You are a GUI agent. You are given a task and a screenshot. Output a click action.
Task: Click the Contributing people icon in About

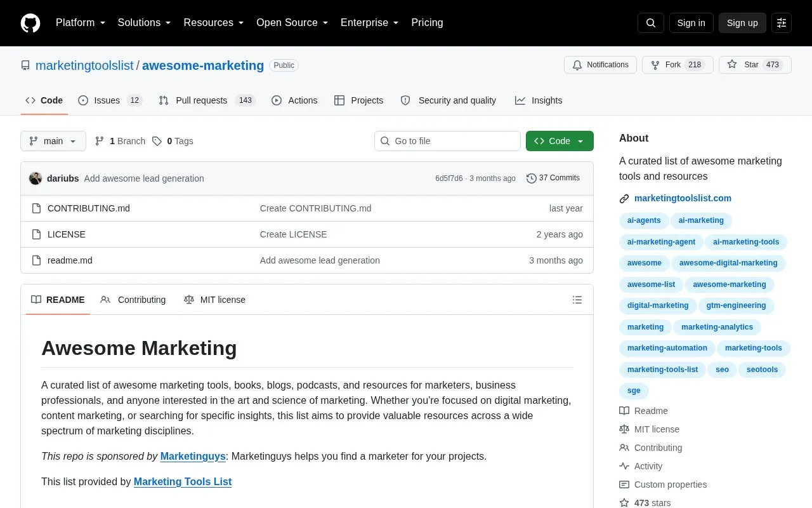pos(624,448)
